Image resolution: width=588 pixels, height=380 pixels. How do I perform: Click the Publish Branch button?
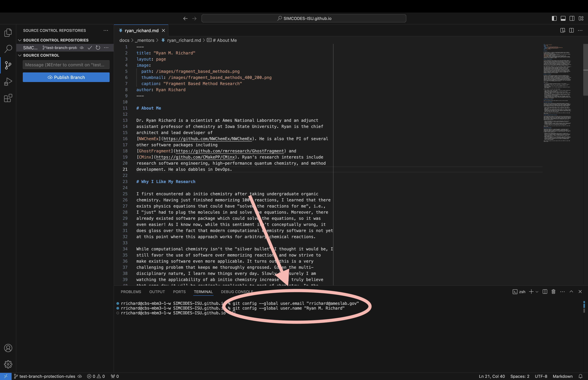66,77
